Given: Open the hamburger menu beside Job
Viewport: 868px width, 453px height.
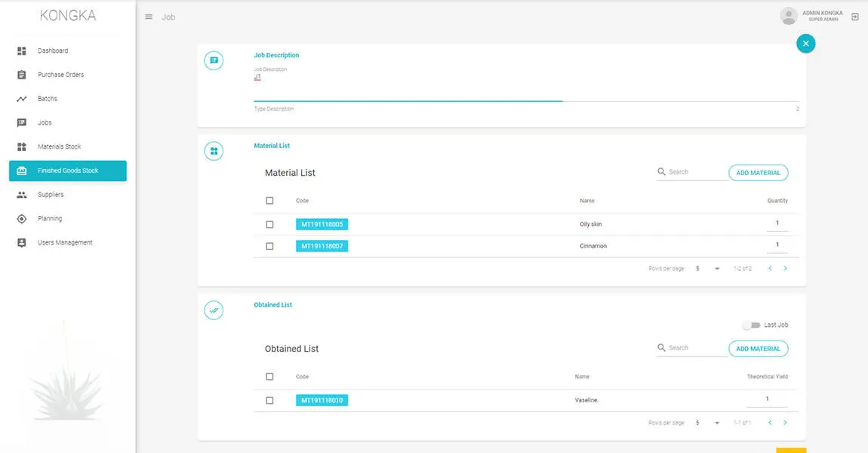Looking at the screenshot, I should click(149, 17).
